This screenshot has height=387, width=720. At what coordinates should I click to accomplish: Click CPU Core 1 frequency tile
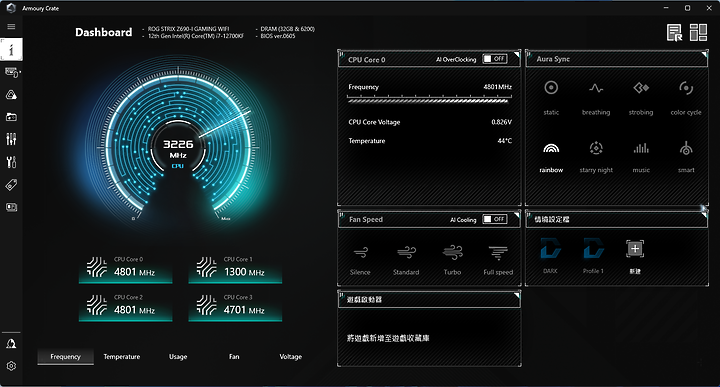(x=235, y=269)
